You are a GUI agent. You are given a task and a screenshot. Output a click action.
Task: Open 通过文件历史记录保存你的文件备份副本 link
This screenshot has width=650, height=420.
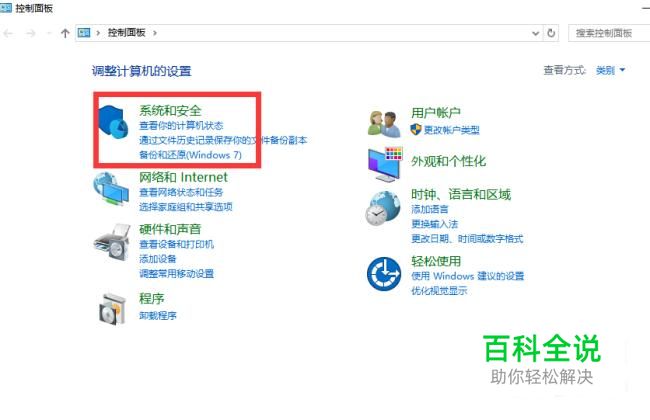click(x=223, y=140)
